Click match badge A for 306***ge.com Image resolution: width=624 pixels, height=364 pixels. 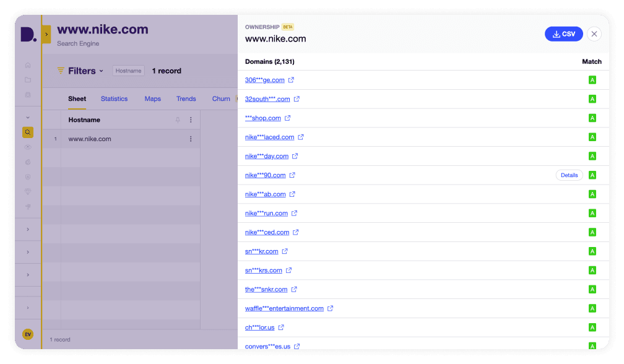click(x=592, y=80)
